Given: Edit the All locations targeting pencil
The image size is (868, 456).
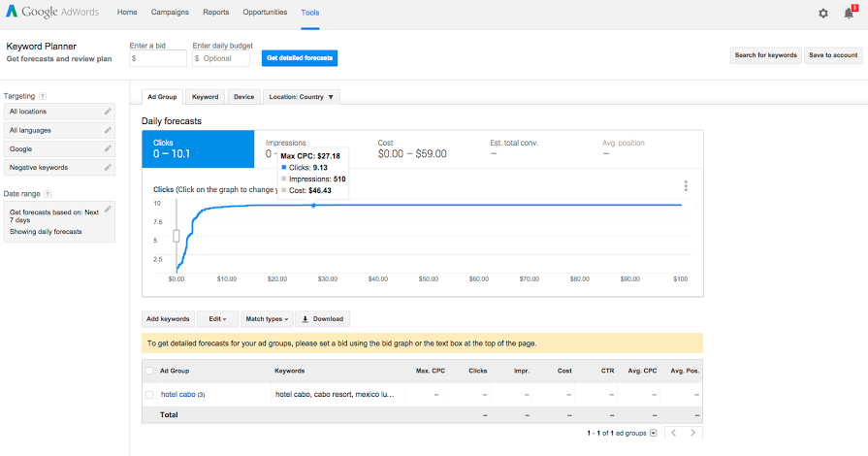Looking at the screenshot, I should [x=108, y=112].
